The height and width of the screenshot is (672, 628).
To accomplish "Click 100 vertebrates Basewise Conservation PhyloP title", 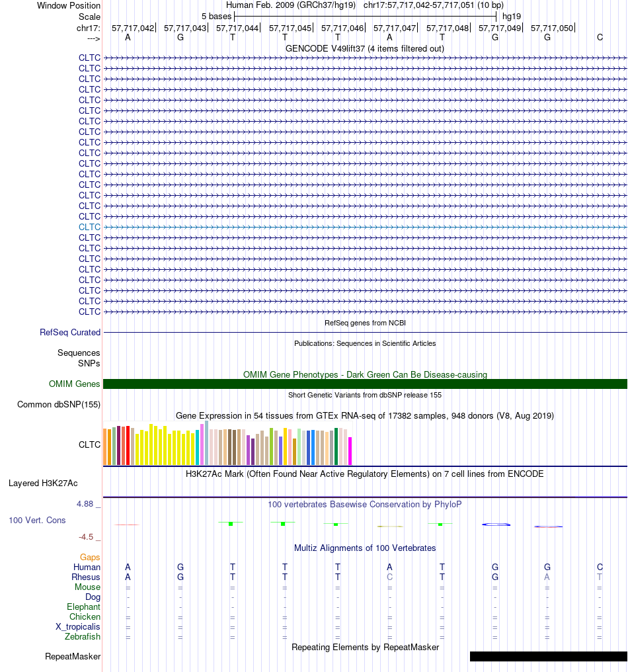I will (364, 505).
